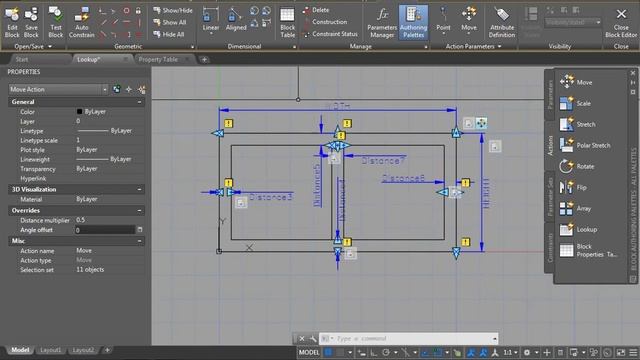Open the Parameters Manager
Image resolution: width=640 pixels, height=360 pixels.
382,23
